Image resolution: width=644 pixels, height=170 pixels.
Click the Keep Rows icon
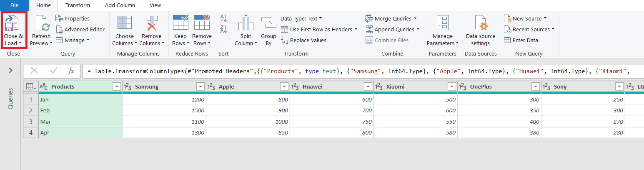tap(180, 23)
